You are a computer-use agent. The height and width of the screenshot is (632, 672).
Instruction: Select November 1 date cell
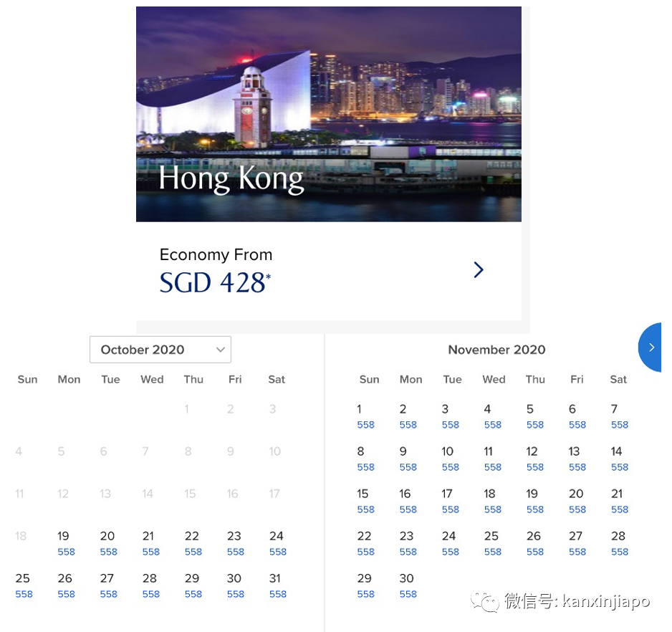point(363,416)
